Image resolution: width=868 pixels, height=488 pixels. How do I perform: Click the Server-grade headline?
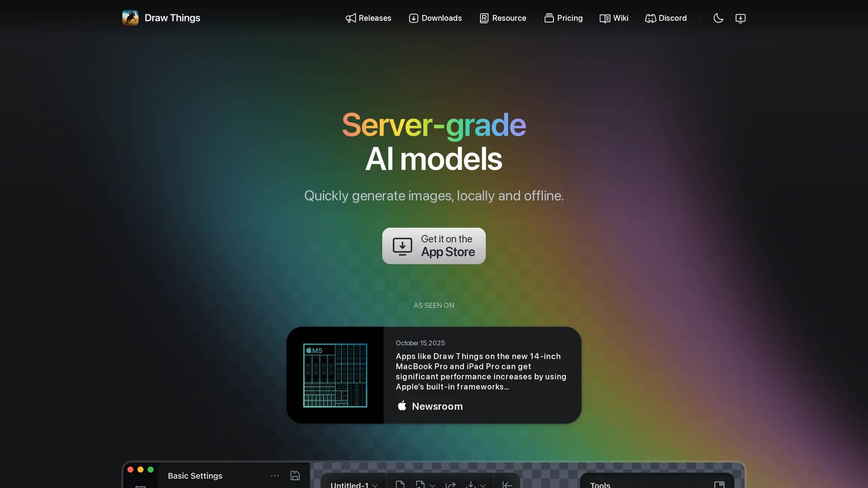(434, 125)
